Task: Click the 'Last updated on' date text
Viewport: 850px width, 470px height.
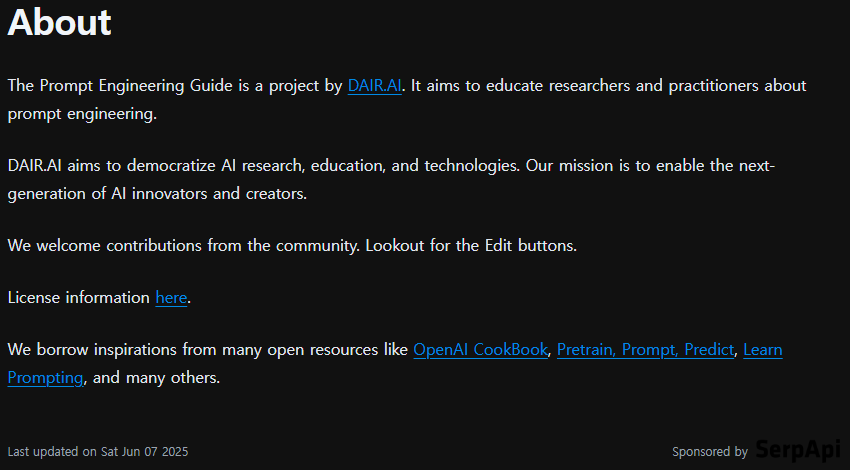Action: click(x=97, y=452)
